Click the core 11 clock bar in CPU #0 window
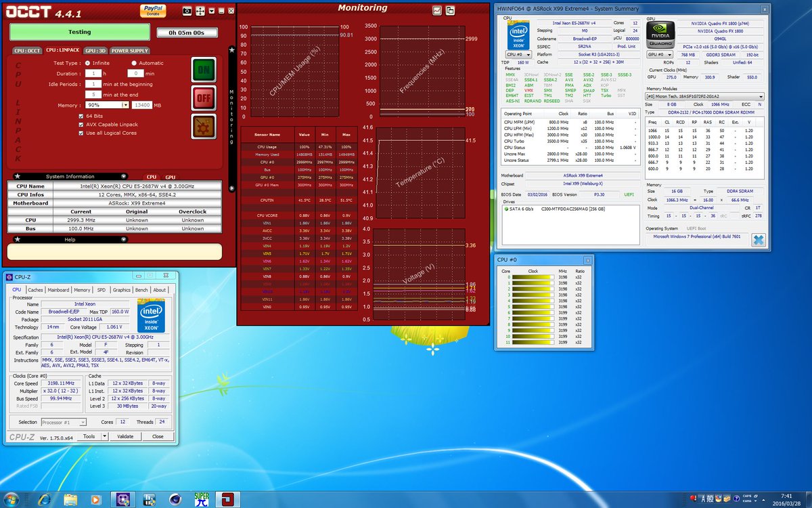This screenshot has height=508, width=812. click(x=533, y=342)
